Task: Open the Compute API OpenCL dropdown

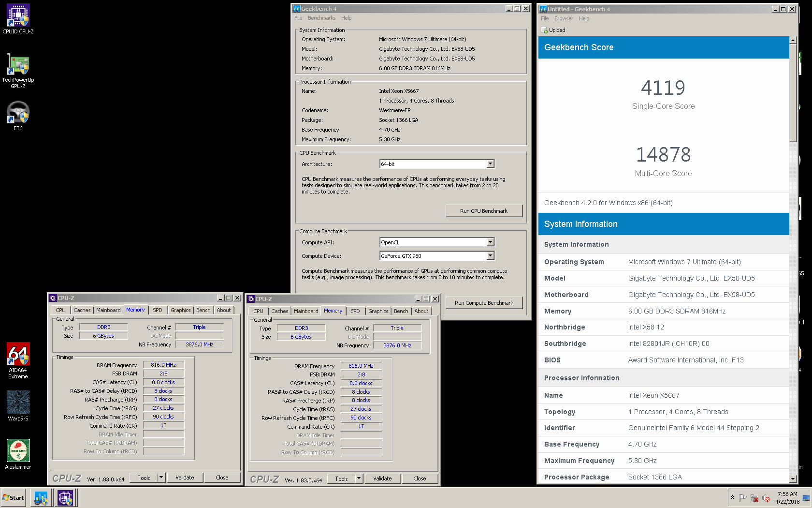Action: 490,242
